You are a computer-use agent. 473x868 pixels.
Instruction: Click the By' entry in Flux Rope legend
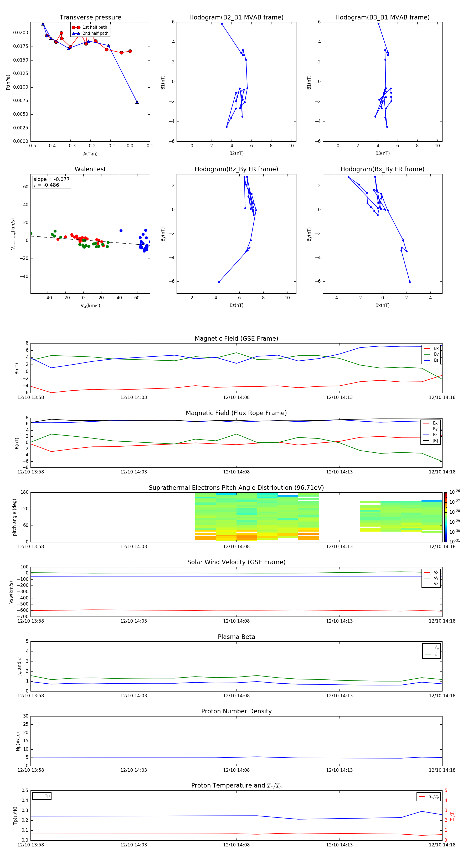(x=431, y=429)
